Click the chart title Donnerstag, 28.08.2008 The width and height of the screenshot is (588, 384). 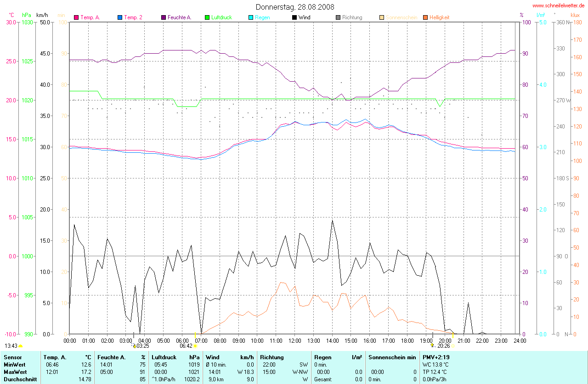[x=295, y=7]
